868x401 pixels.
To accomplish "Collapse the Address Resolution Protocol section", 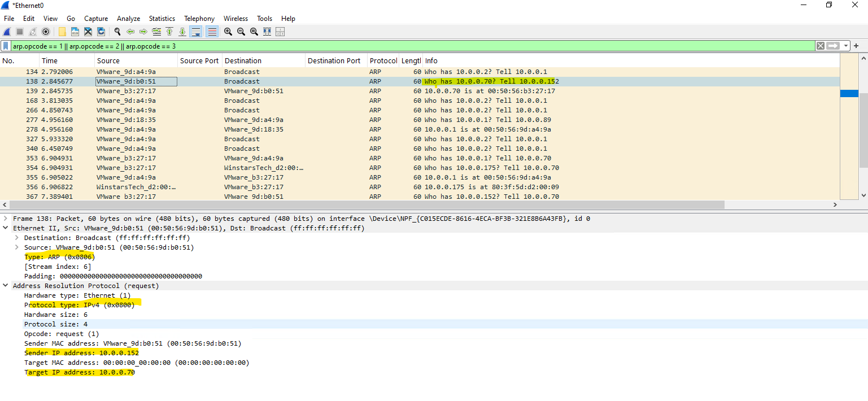I will (x=5, y=286).
